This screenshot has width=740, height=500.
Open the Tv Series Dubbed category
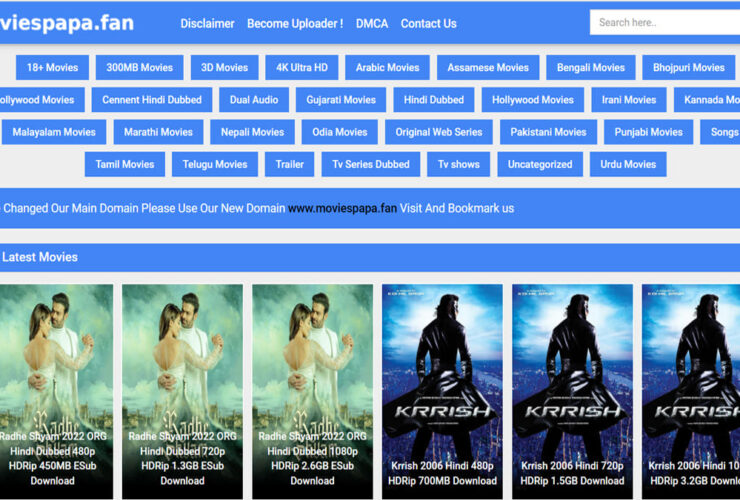[370, 164]
